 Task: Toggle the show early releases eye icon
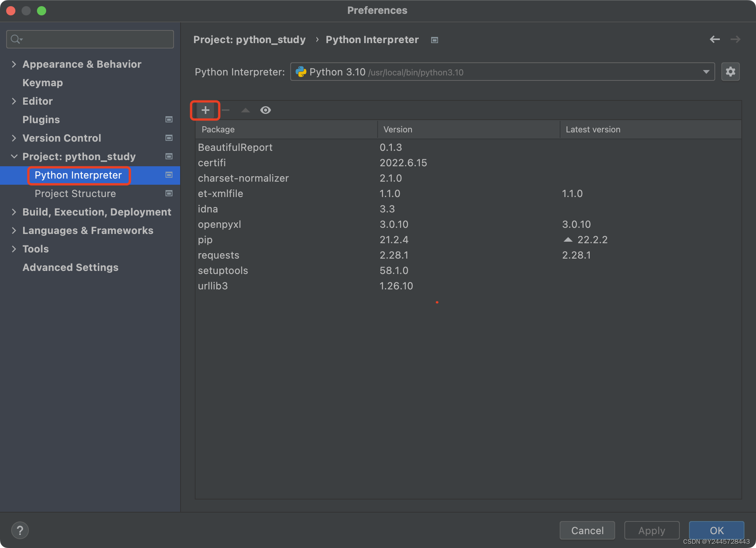point(266,110)
